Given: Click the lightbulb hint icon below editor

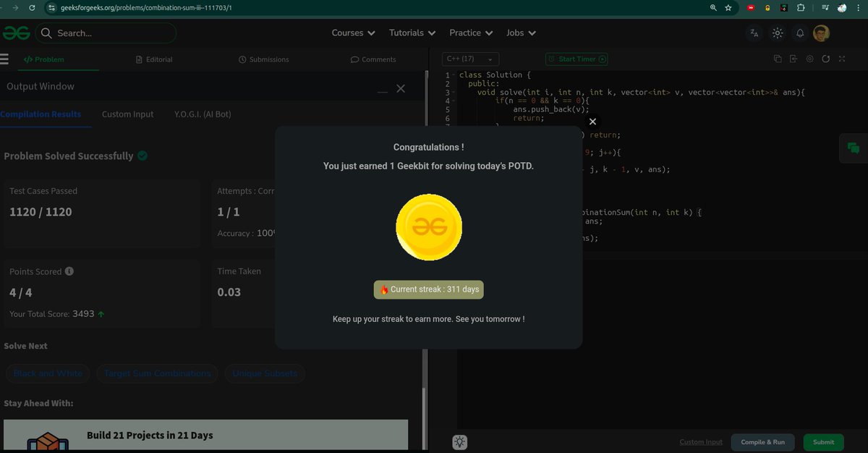Looking at the screenshot, I should tap(459, 441).
